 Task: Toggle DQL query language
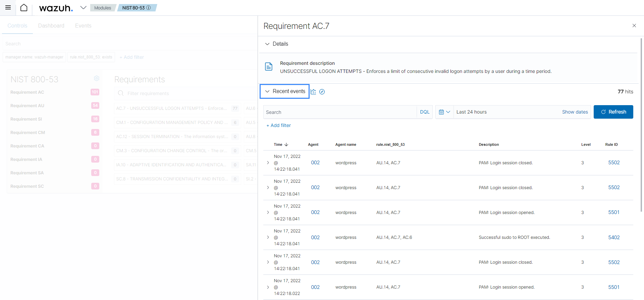pos(425,112)
